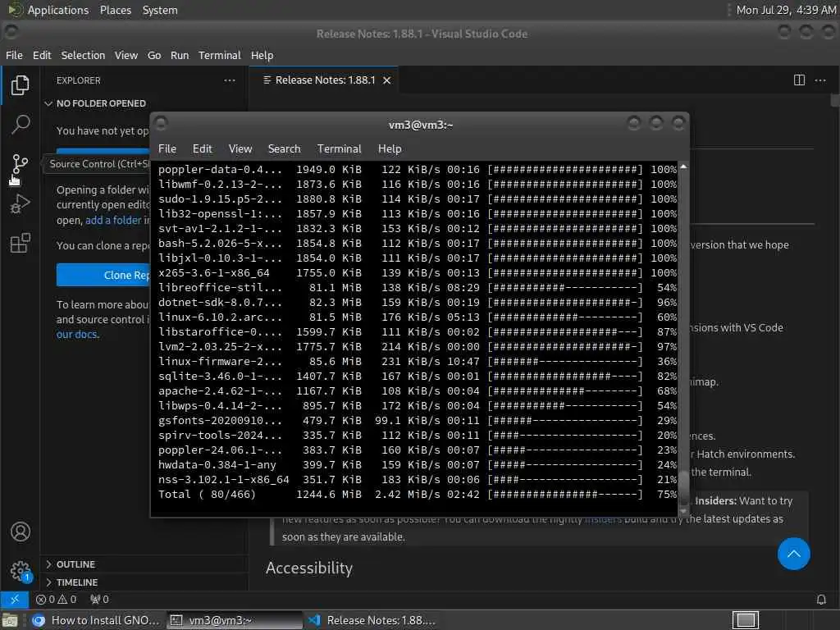Viewport: 840px width, 630px height.
Task: Open Run and Debug view
Action: [x=21, y=203]
